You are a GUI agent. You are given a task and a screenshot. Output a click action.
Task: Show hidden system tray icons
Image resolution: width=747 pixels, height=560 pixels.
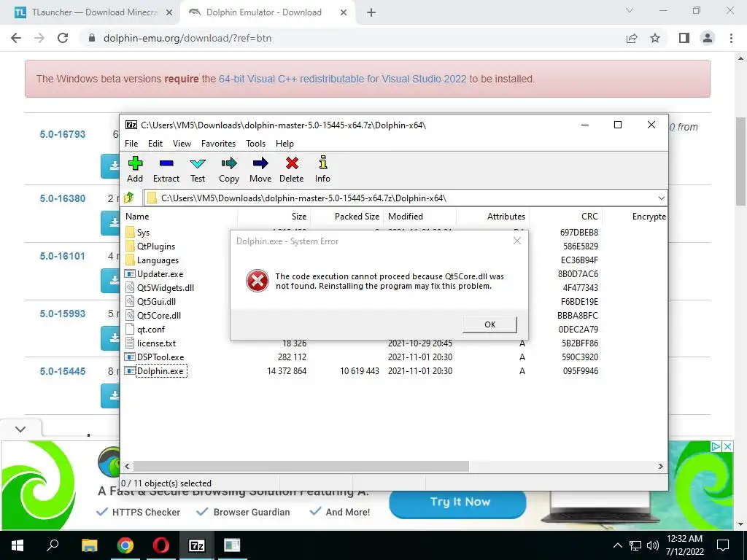tap(617, 545)
